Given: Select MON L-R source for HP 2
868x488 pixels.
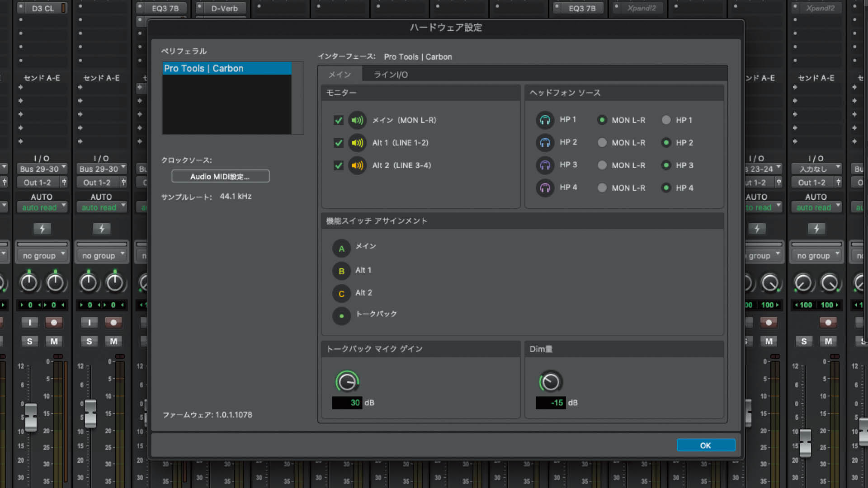Looking at the screenshot, I should click(x=602, y=142).
